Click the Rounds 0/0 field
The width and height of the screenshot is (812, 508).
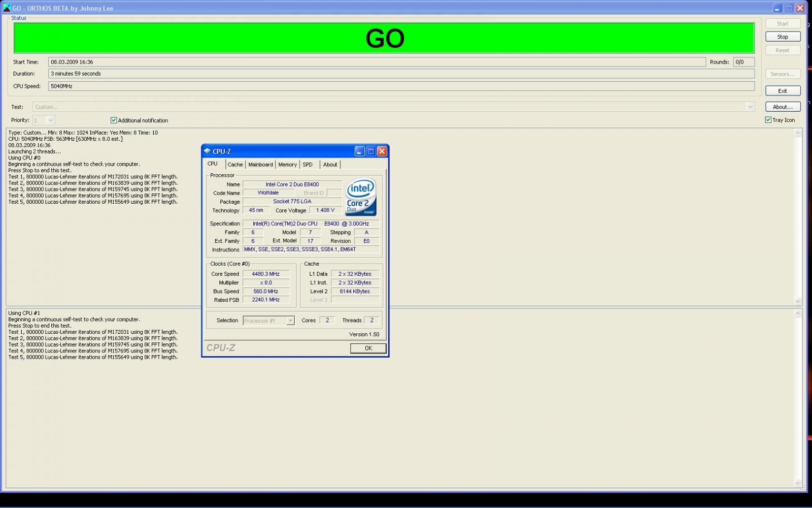pos(744,62)
